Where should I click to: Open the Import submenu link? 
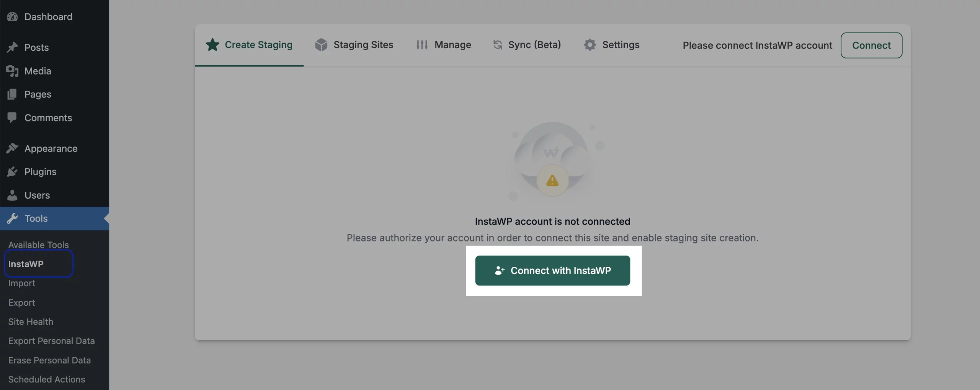(x=21, y=283)
